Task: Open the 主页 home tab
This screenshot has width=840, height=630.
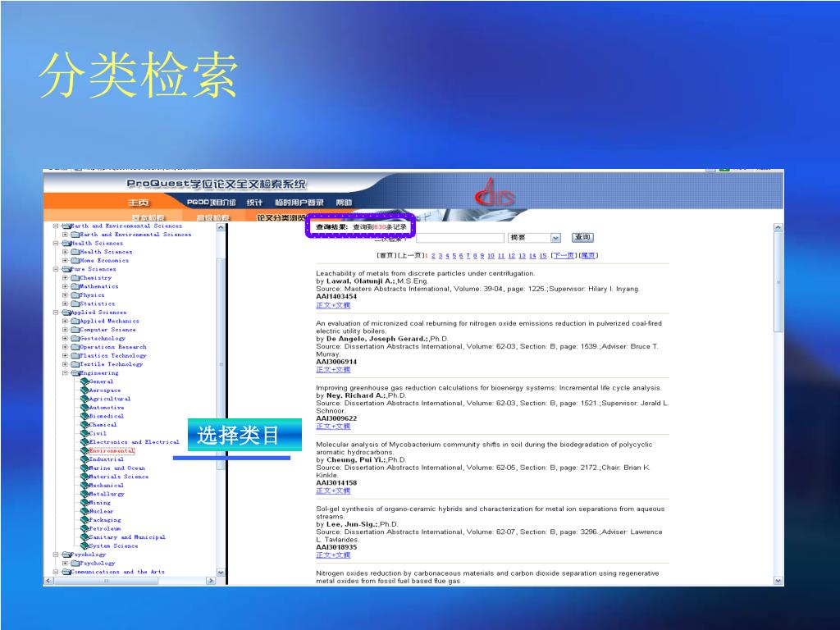Action: pos(139,203)
